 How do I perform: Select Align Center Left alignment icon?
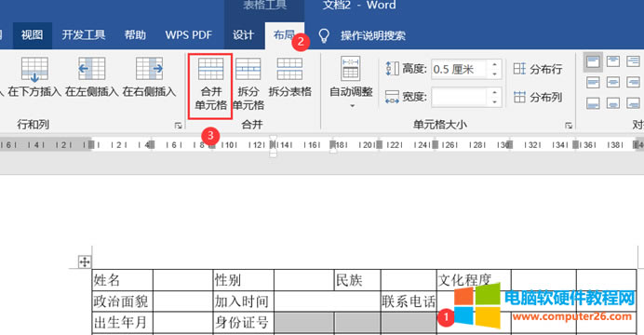tap(593, 82)
